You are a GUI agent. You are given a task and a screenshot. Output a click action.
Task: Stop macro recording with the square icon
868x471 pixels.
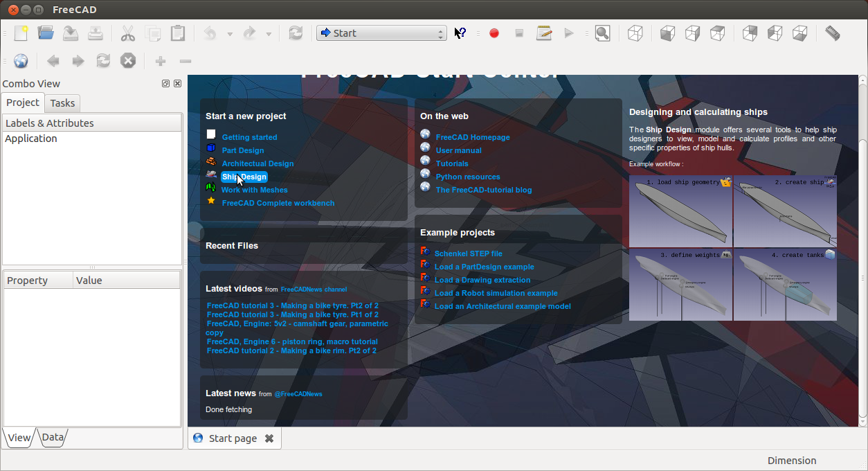(x=519, y=33)
